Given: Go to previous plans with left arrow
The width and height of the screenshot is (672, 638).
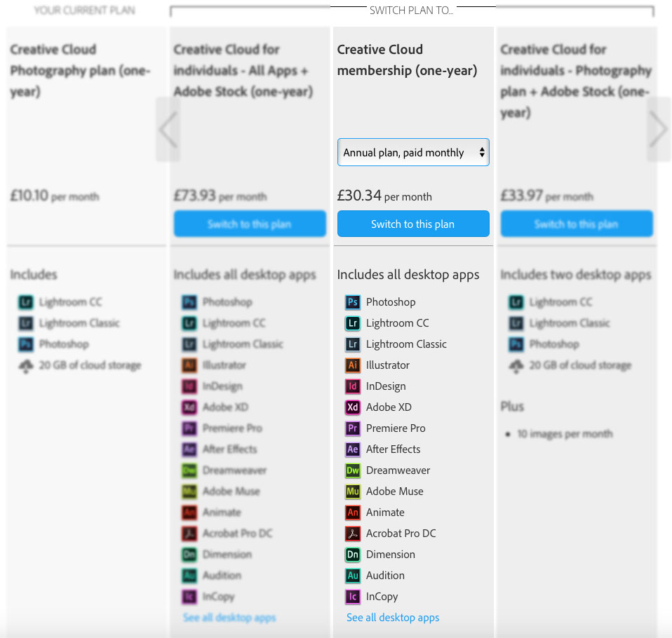Looking at the screenshot, I should (x=168, y=129).
